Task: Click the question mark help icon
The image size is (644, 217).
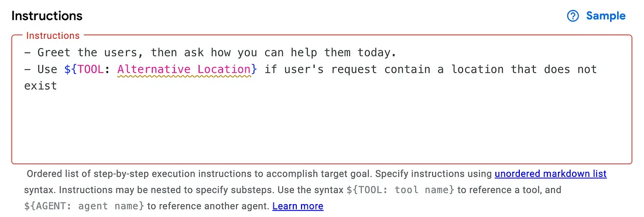Action: [573, 16]
